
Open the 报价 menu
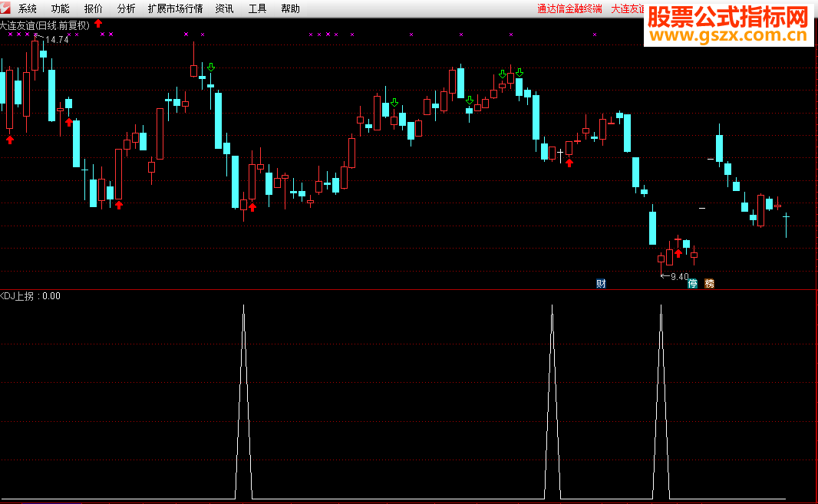[94, 8]
